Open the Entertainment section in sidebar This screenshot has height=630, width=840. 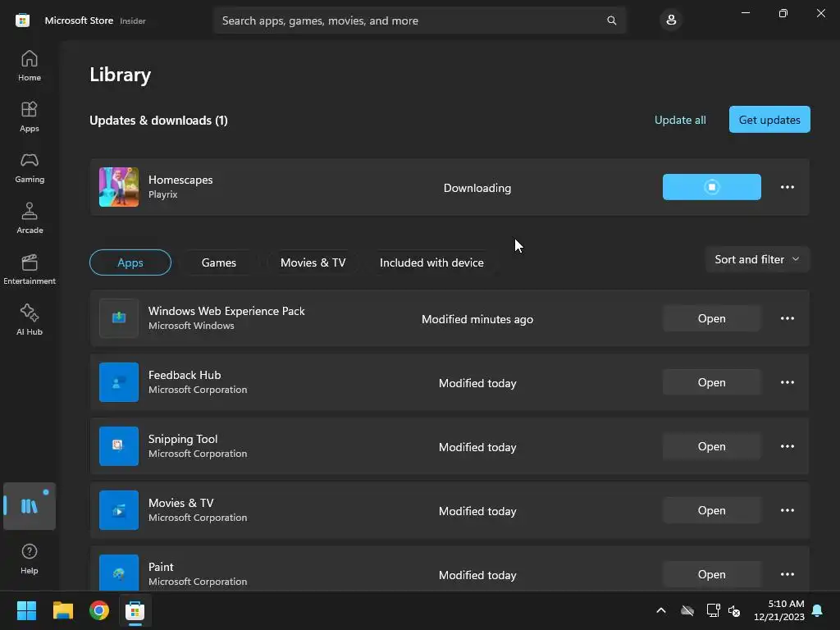(x=30, y=269)
